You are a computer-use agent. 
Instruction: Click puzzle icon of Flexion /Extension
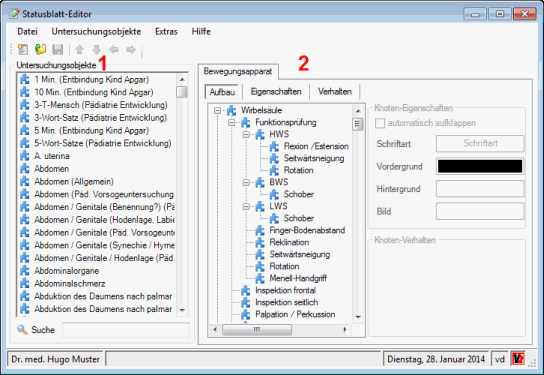click(274, 146)
